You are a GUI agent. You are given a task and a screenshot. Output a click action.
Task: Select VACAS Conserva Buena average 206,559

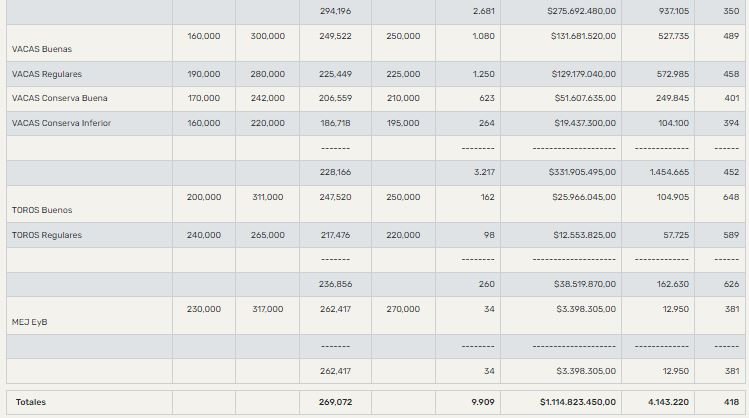[x=333, y=98]
